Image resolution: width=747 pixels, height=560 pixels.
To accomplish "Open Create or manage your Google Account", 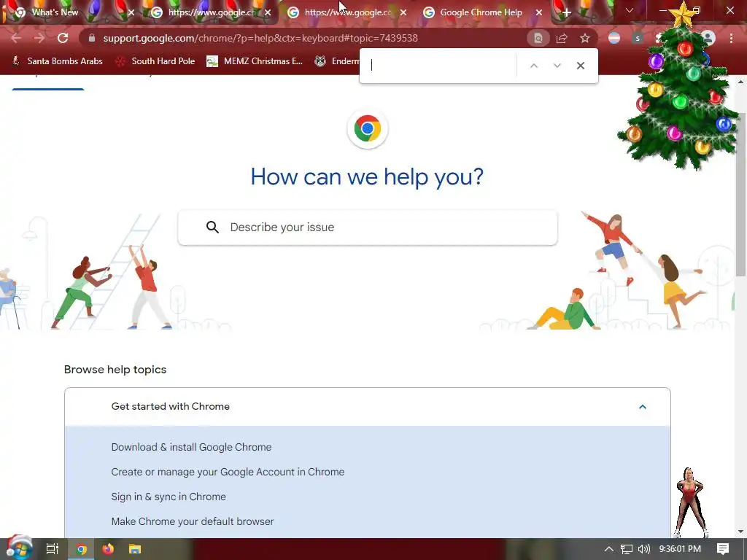I will point(228,472).
